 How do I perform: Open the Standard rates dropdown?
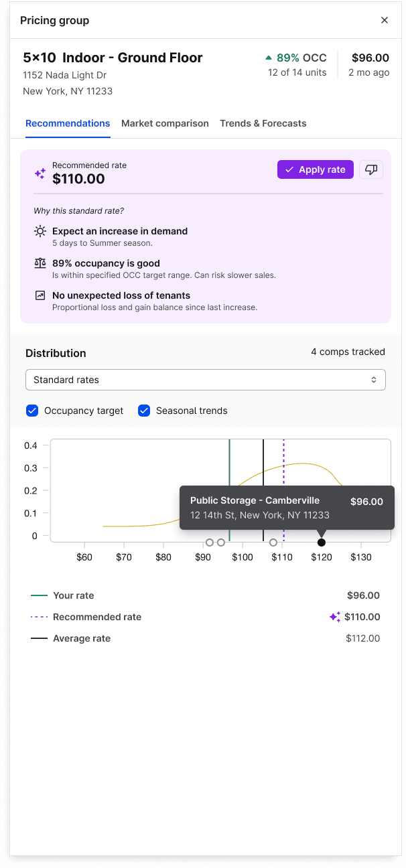[x=206, y=380]
